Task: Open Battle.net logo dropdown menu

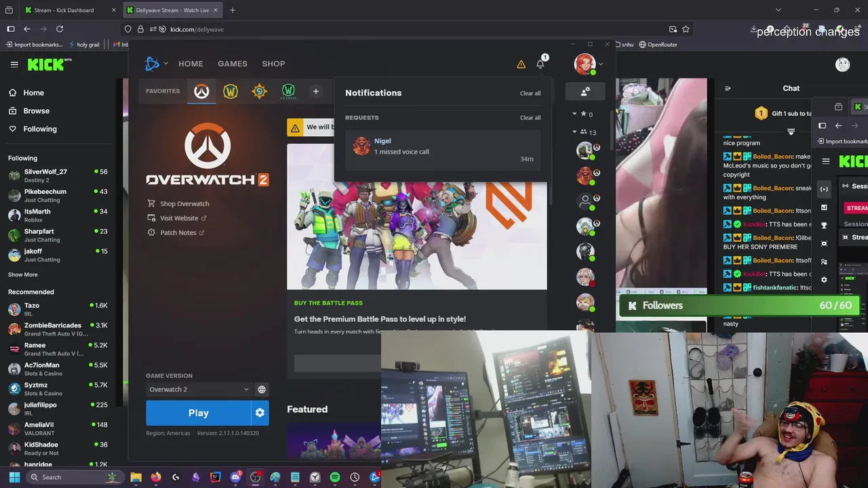Action: pyautogui.click(x=157, y=64)
